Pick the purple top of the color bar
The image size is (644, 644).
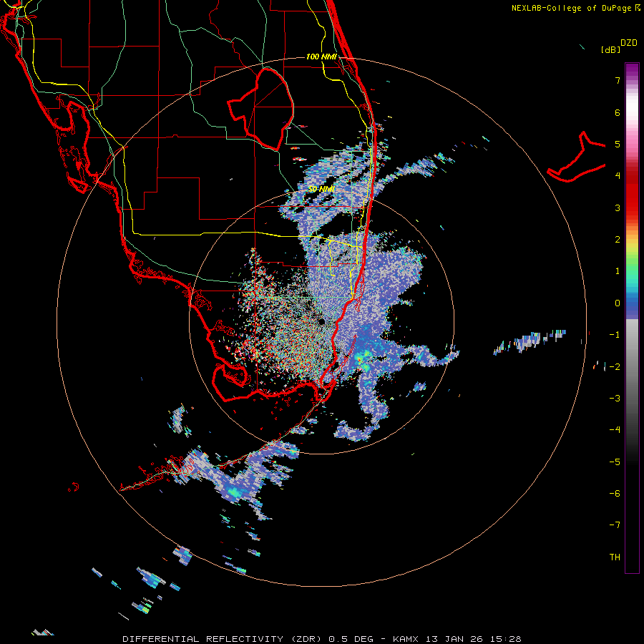(x=632, y=69)
